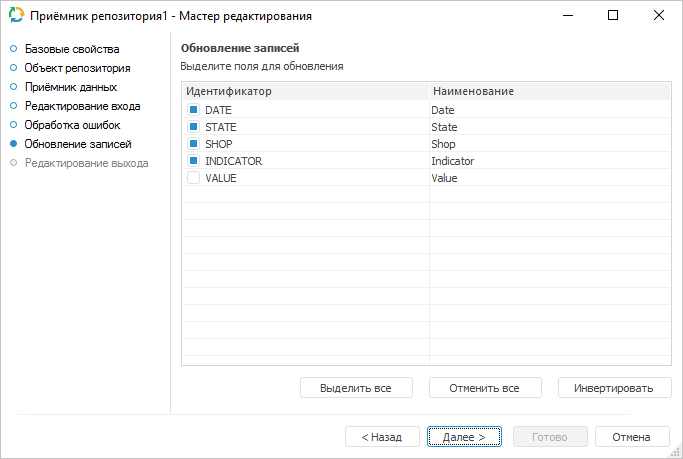
Task: Uncheck the SHOP field checkbox
Action: tap(194, 144)
